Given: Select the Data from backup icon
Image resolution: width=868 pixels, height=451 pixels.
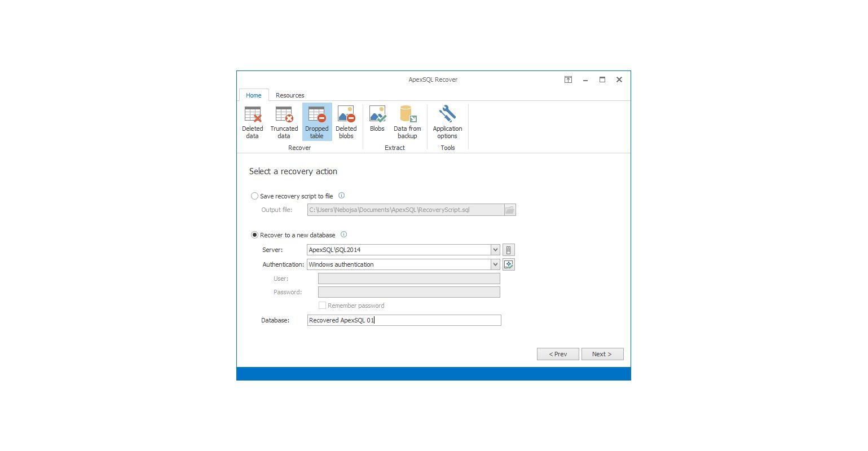Looking at the screenshot, I should [407, 121].
